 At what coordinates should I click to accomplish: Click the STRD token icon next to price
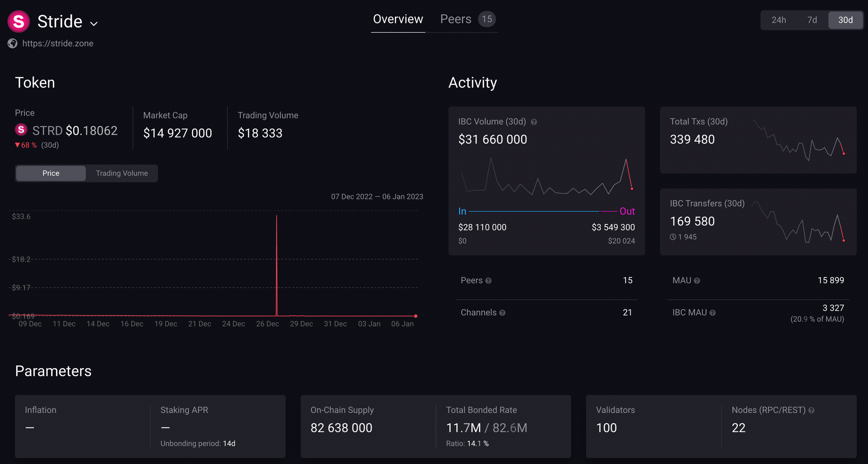[x=21, y=129]
